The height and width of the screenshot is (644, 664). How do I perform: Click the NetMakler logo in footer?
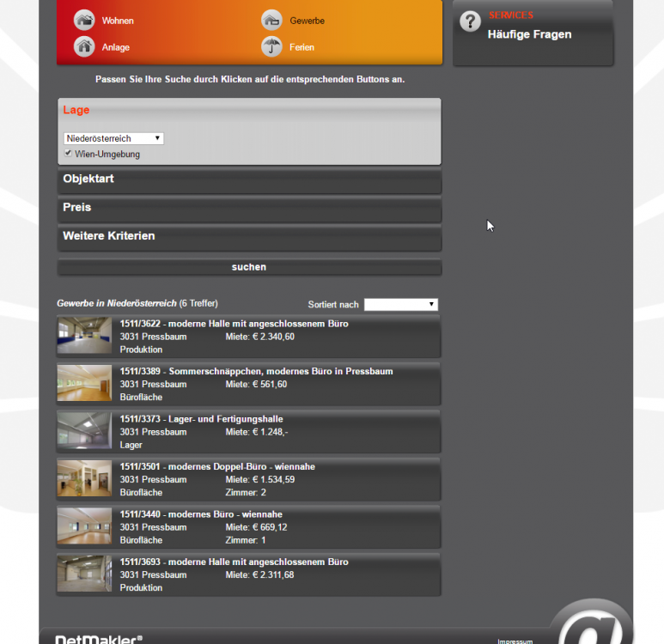(99, 640)
